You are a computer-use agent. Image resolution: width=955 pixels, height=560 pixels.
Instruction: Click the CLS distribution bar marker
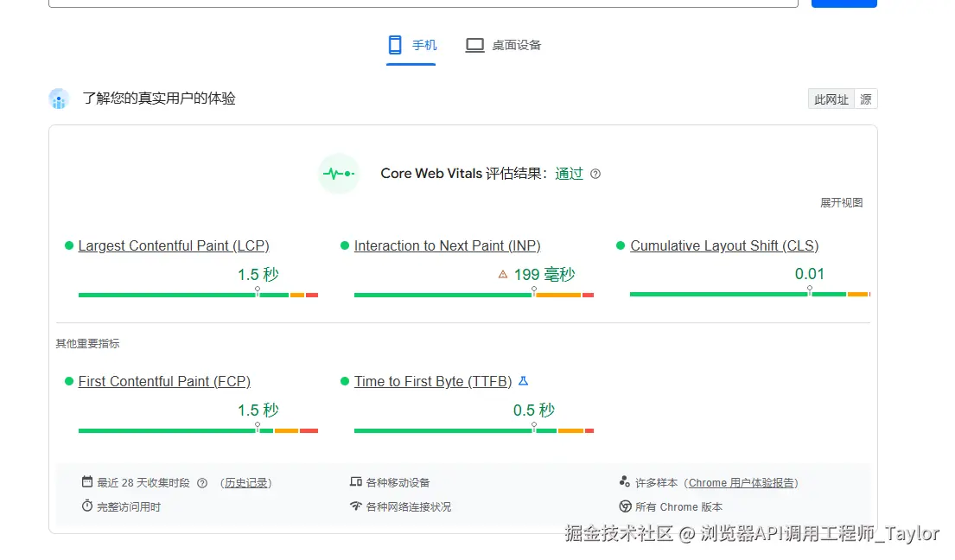point(810,291)
